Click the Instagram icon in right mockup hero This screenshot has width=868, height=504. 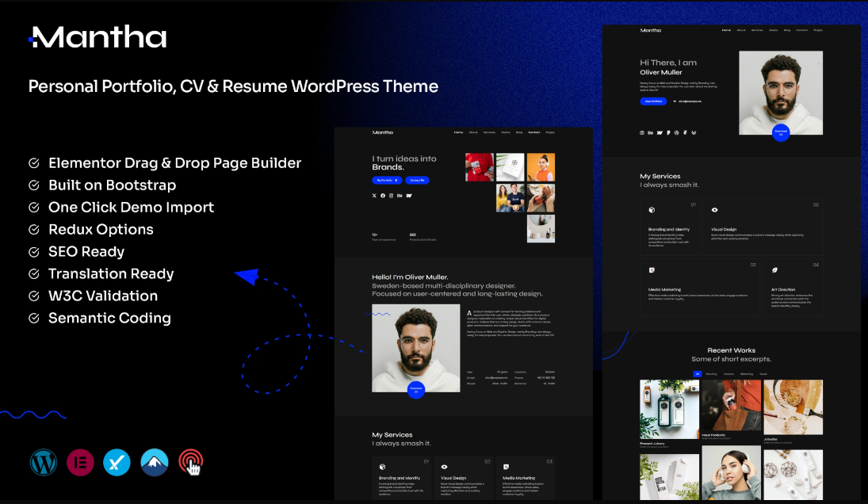point(642,133)
